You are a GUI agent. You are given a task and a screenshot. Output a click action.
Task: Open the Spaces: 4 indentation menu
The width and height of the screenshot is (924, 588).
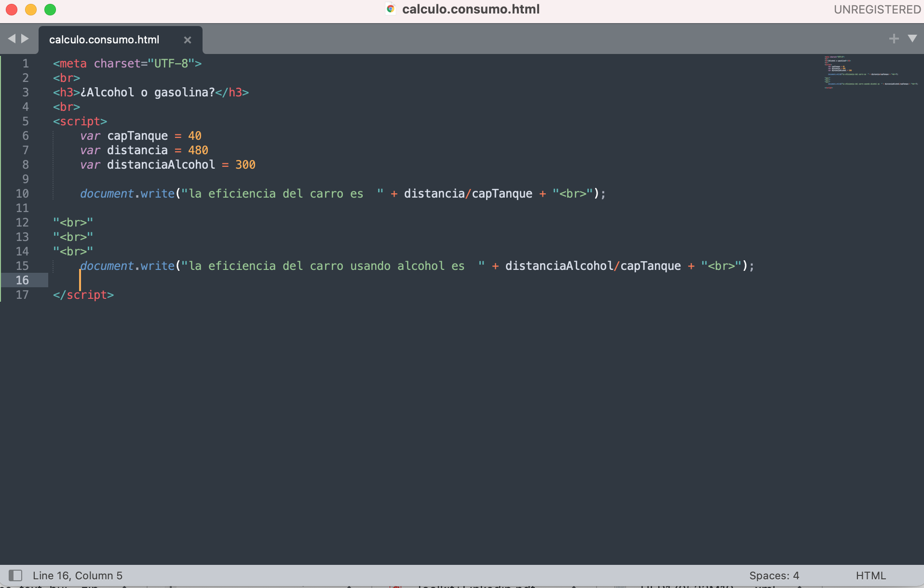[774, 575]
